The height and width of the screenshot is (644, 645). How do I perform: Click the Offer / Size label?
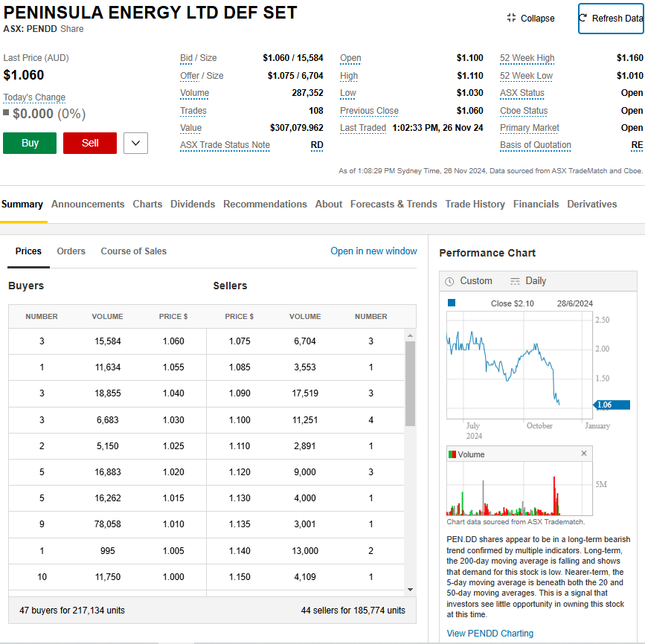pyautogui.click(x=202, y=76)
